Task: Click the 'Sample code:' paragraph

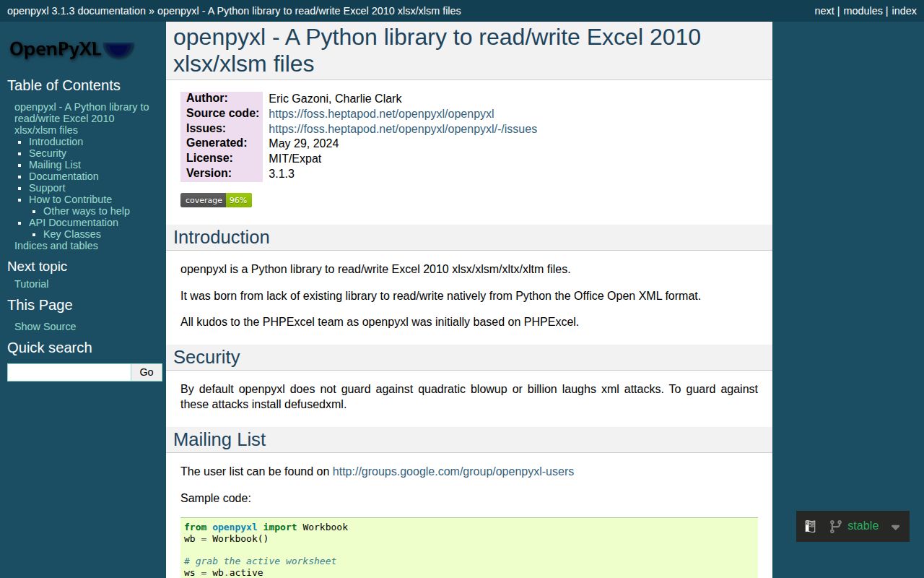Action: pos(216,498)
